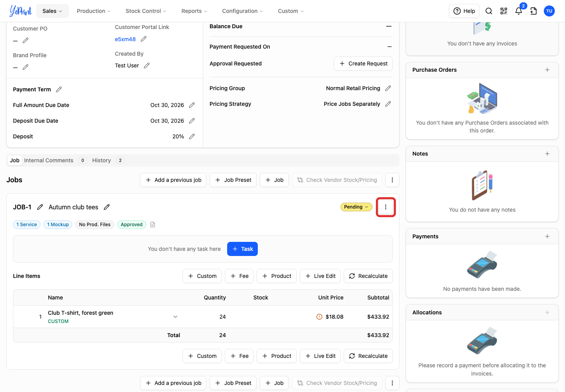This screenshot has width=565, height=392.
Task: Open job document icon next to Approved
Action: (x=153, y=225)
